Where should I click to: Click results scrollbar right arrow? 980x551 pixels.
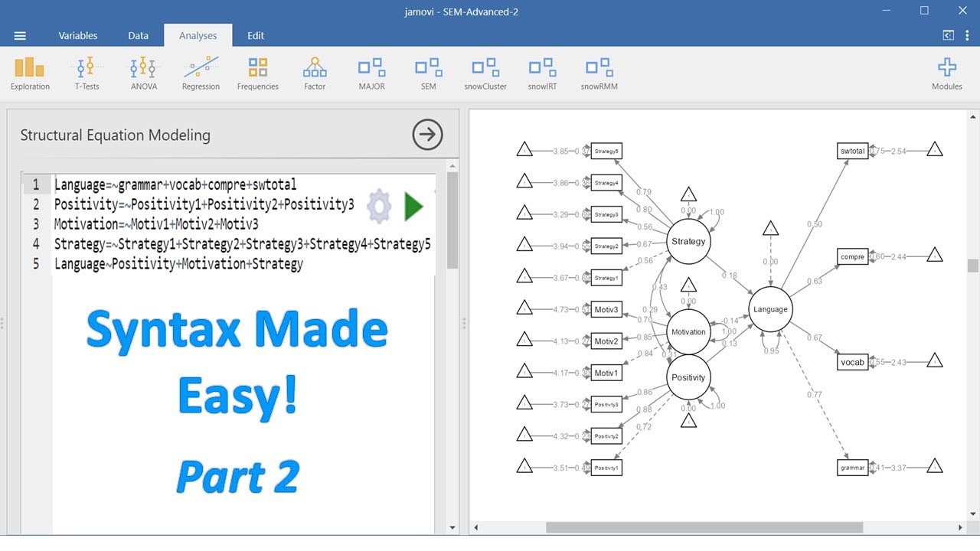click(x=961, y=527)
